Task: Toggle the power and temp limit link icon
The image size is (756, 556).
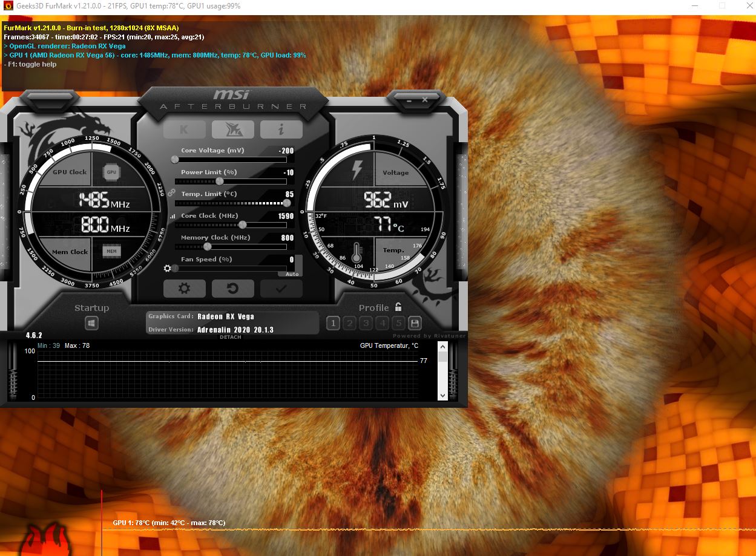Action: point(172,192)
